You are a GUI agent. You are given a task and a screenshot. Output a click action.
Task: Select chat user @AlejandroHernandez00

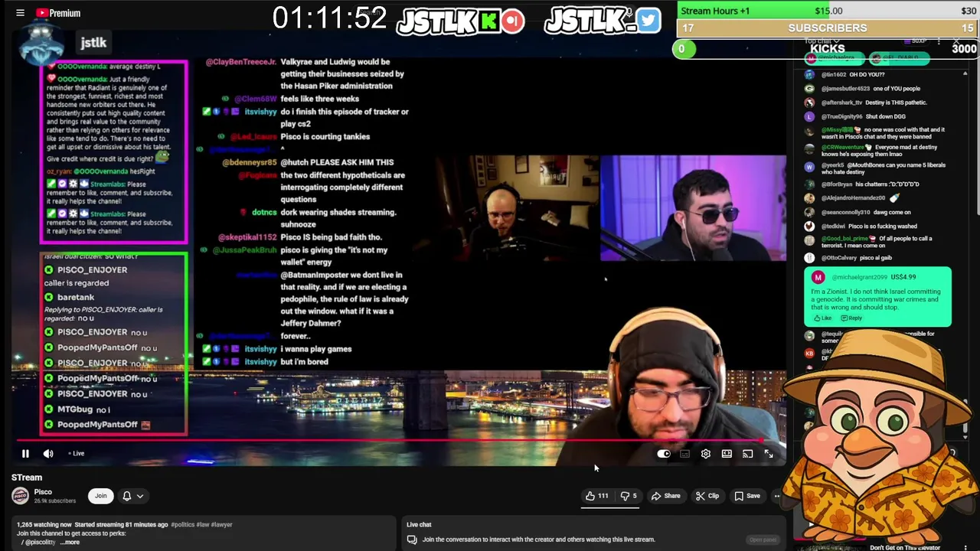click(x=852, y=198)
